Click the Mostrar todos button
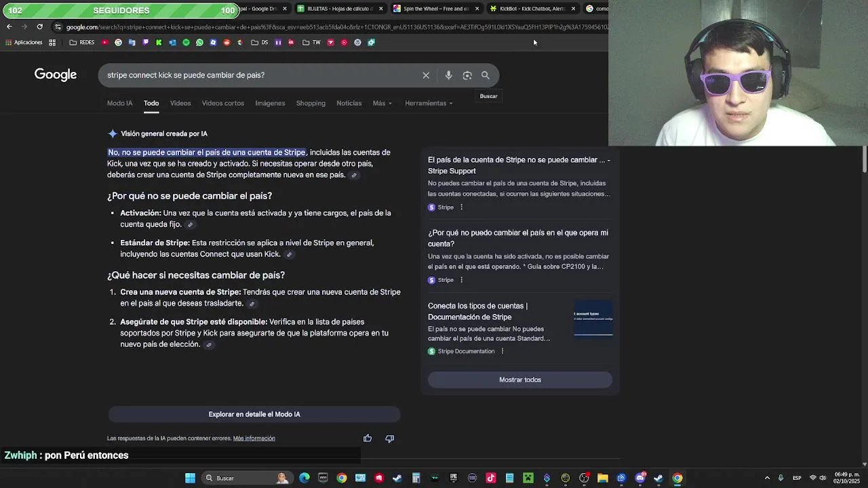This screenshot has width=868, height=488. pos(520,380)
